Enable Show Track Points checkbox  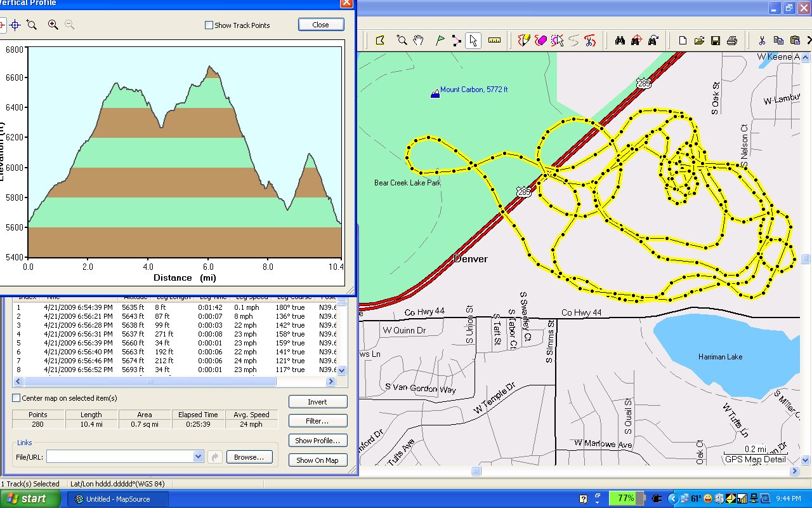click(x=209, y=25)
